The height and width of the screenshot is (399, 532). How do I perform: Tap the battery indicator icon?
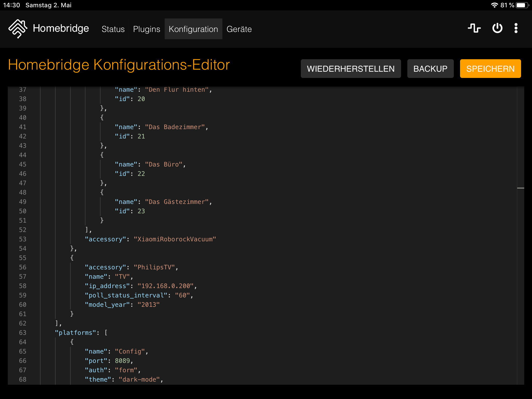[x=522, y=5]
